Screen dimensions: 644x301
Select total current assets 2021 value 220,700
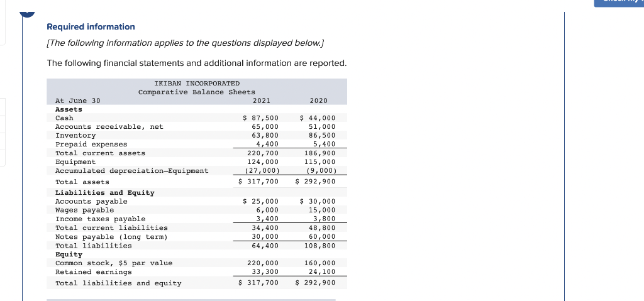[x=263, y=153]
